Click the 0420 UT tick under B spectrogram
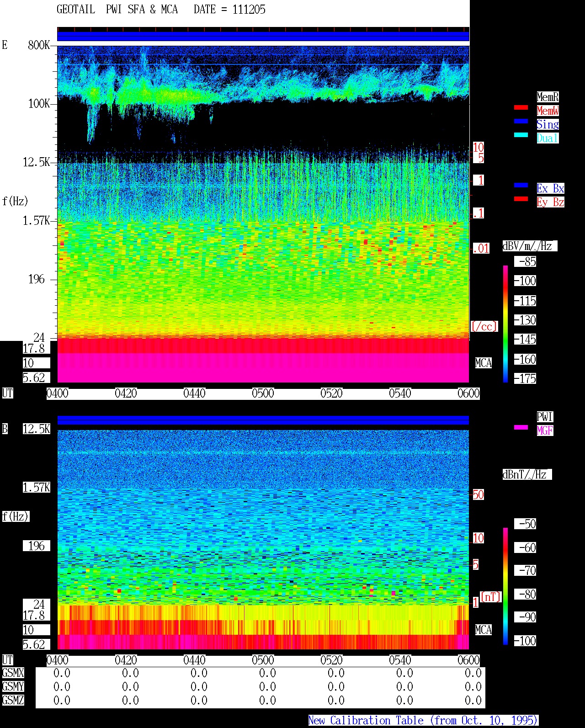 (x=126, y=660)
